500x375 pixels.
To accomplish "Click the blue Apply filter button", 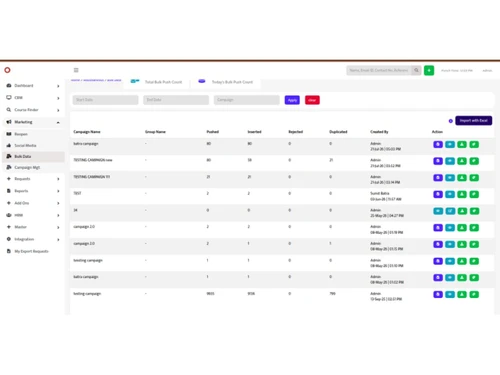I will 292,100.
